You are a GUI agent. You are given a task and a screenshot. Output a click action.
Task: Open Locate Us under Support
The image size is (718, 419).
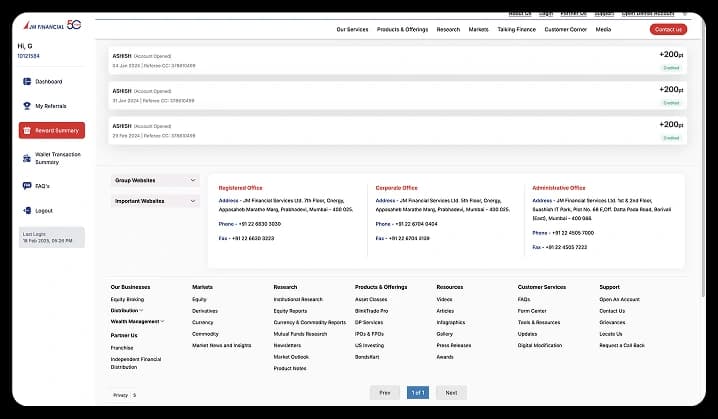(x=611, y=334)
